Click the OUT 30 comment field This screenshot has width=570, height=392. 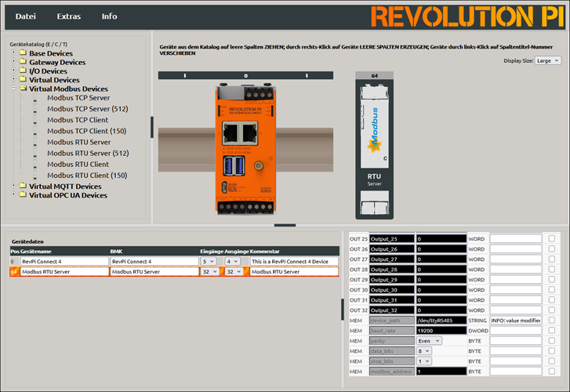tap(516, 290)
